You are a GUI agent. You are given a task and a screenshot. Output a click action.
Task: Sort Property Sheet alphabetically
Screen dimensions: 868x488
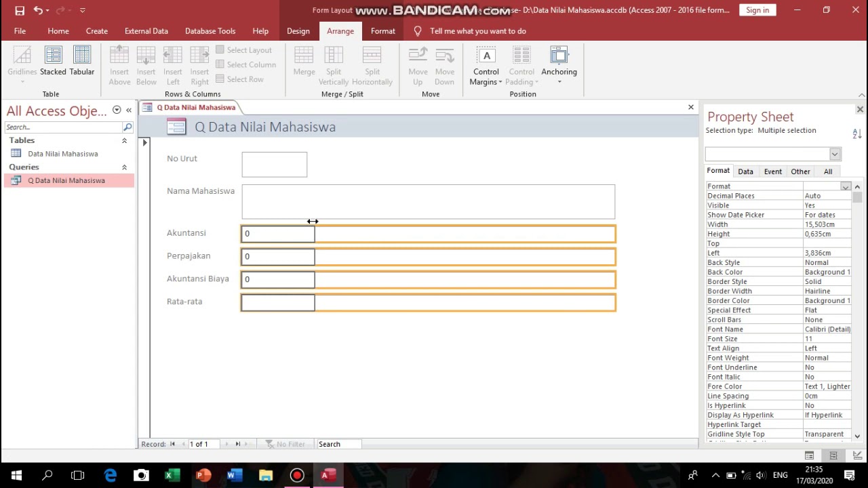tap(857, 134)
